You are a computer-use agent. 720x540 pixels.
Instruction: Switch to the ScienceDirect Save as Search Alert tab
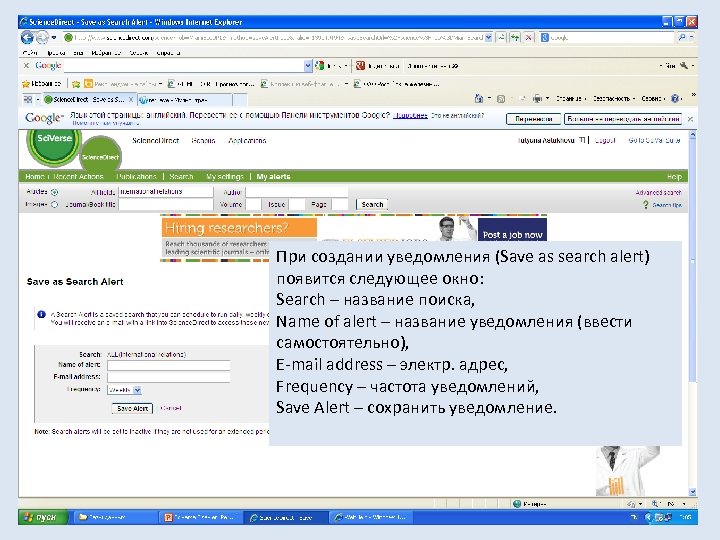click(x=88, y=99)
